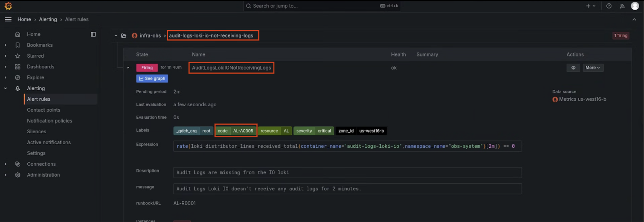Open the user profile avatar
This screenshot has height=222, width=644.
pos(635,6)
